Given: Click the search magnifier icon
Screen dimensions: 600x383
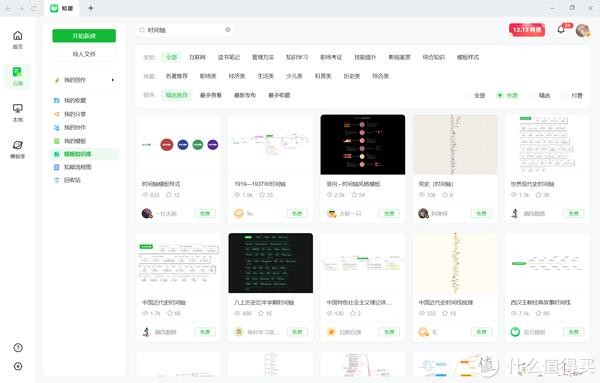Looking at the screenshot, I should coord(142,30).
